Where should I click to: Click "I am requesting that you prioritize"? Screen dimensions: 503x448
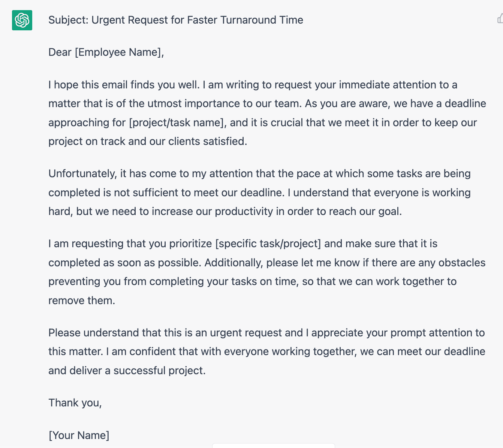coord(130,243)
